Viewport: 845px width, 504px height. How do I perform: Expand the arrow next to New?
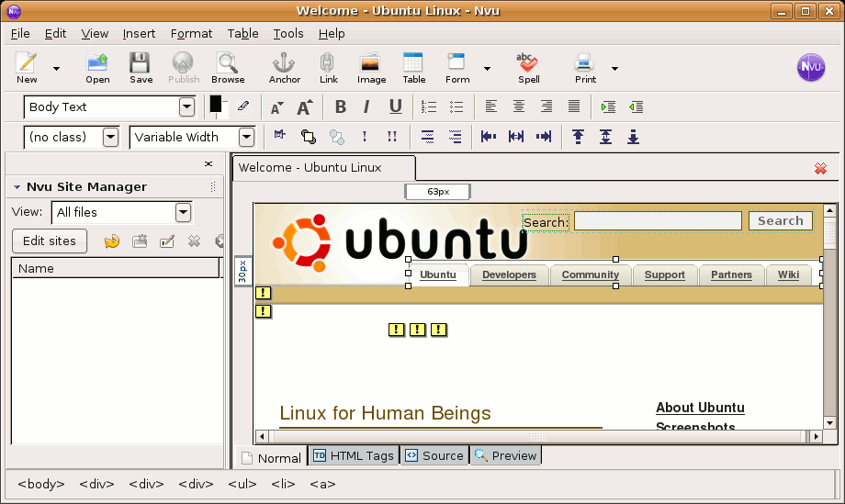point(56,68)
